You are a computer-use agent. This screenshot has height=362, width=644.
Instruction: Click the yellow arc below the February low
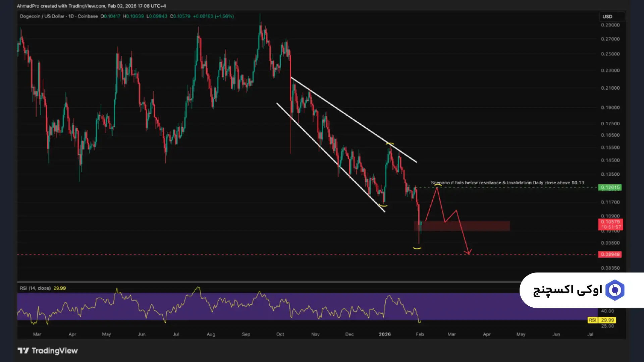(417, 248)
